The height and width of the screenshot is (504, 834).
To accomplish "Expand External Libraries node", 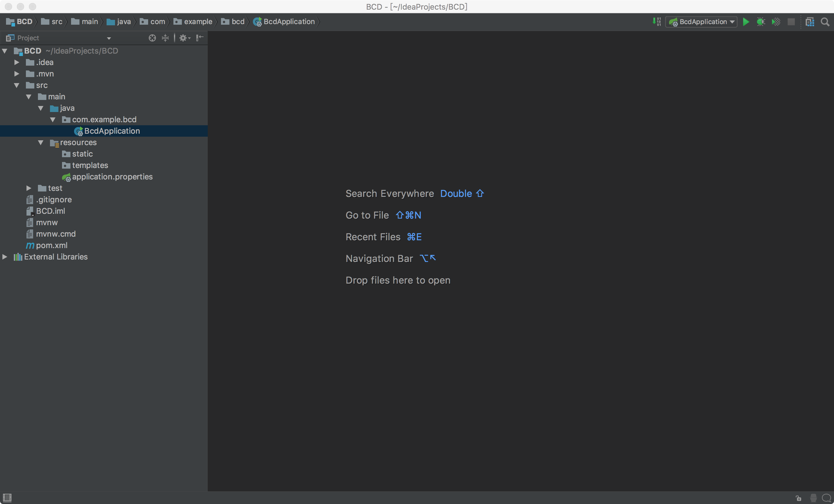I will [x=5, y=257].
